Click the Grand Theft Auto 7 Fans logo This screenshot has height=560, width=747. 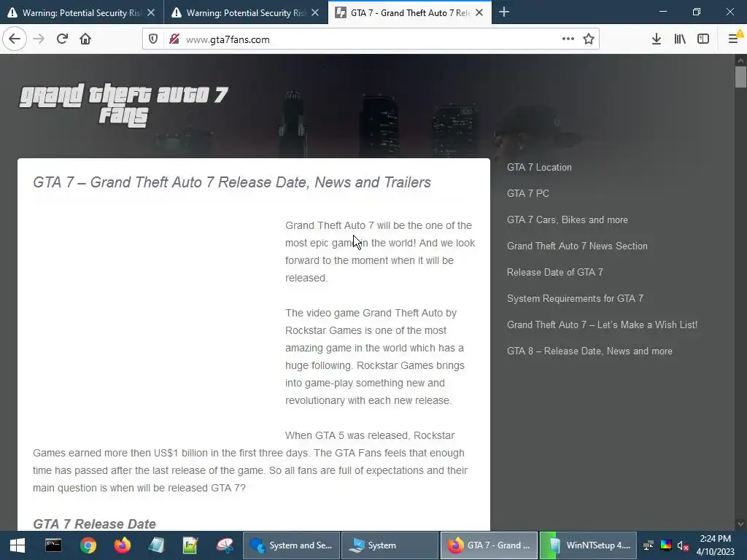pyautogui.click(x=124, y=105)
